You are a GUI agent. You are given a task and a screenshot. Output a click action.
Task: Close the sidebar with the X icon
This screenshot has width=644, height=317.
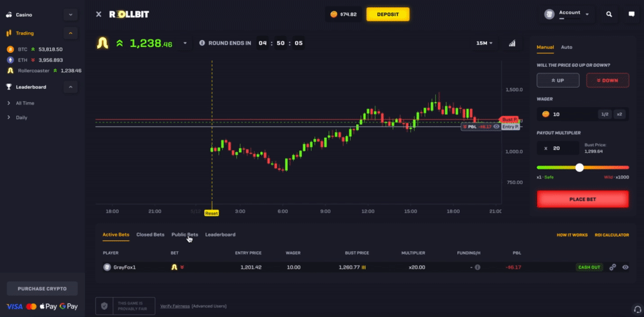pos(99,14)
